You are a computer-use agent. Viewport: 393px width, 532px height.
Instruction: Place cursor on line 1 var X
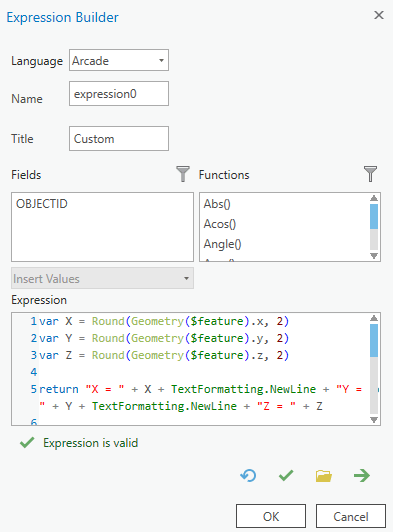click(x=164, y=321)
